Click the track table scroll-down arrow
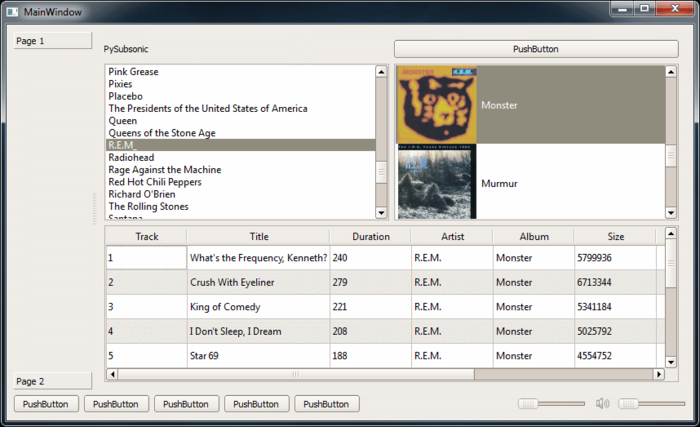Viewport: 700px width, 427px height. 671,362
